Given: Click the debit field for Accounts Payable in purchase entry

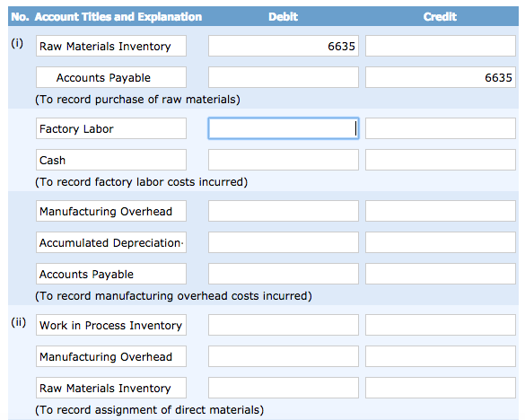Looking at the screenshot, I should tap(284, 77).
